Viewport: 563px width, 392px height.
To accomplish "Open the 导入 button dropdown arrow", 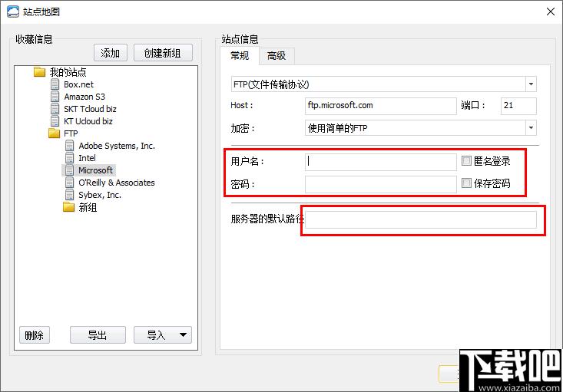I will [183, 335].
